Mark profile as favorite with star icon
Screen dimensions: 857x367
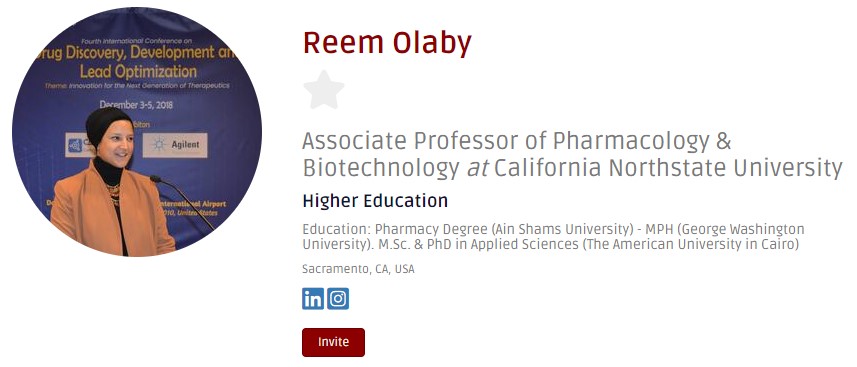(x=324, y=90)
